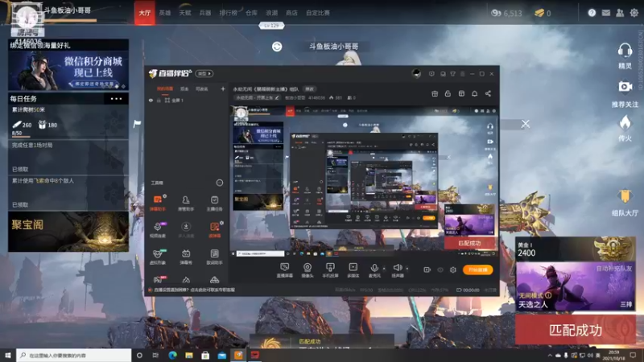This screenshot has height=362, width=644.
Task: Add a 直播屏幕 screen capture source
Action: click(284, 270)
